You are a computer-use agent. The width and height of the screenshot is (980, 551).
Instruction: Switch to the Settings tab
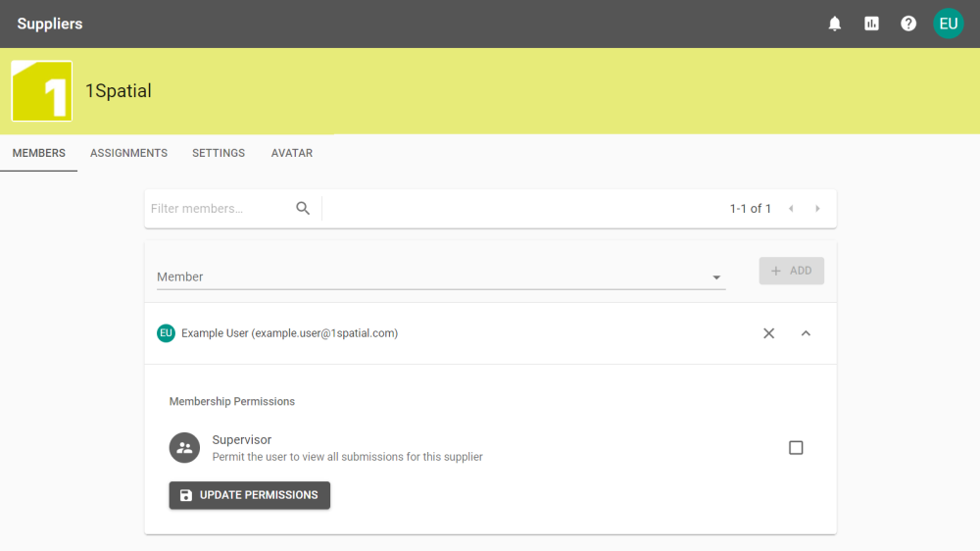coord(219,153)
